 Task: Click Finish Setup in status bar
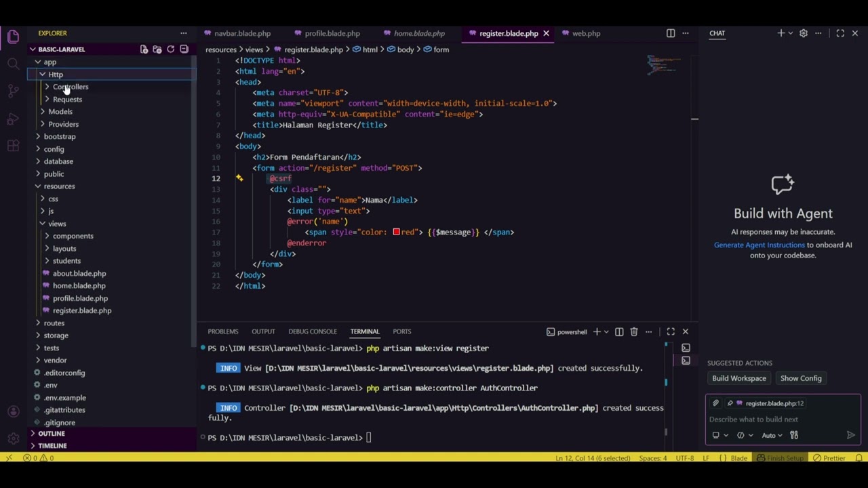780,458
